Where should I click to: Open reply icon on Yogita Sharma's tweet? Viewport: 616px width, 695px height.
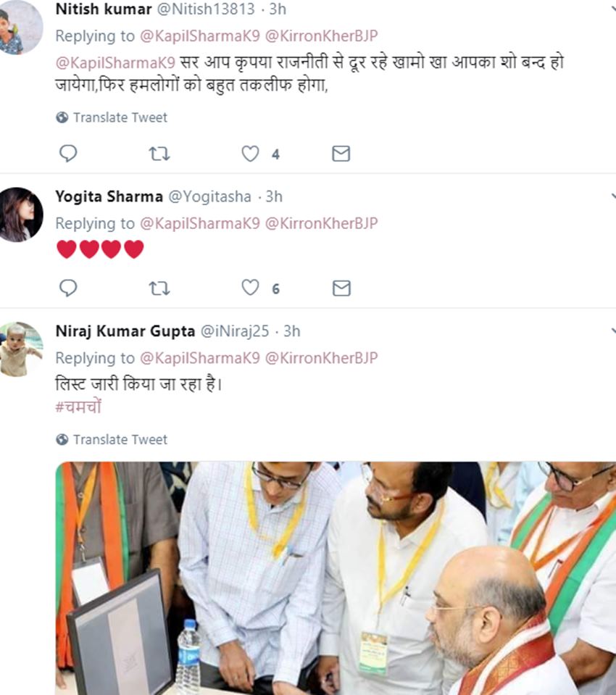tap(68, 288)
